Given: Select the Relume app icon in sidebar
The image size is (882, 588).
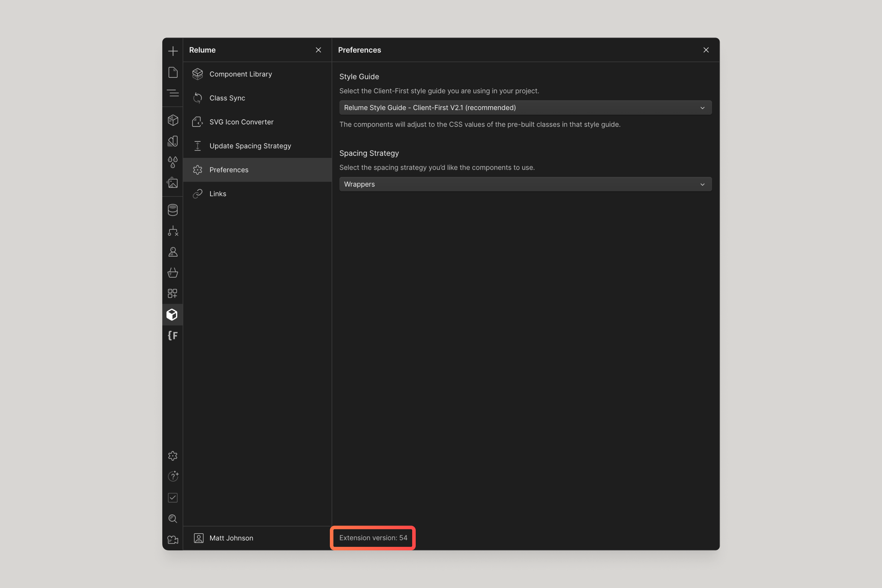Looking at the screenshot, I should (x=173, y=315).
